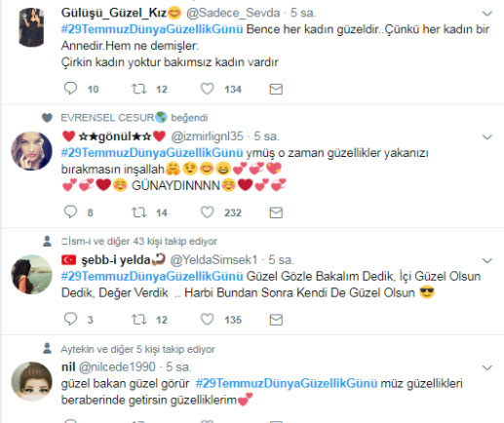Like the tweet with 135 likes
This screenshot has height=423, width=504.
[x=207, y=320]
